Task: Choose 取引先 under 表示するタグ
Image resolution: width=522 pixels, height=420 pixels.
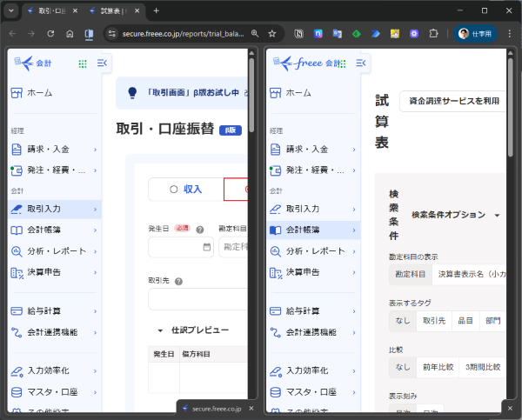Action: point(434,320)
